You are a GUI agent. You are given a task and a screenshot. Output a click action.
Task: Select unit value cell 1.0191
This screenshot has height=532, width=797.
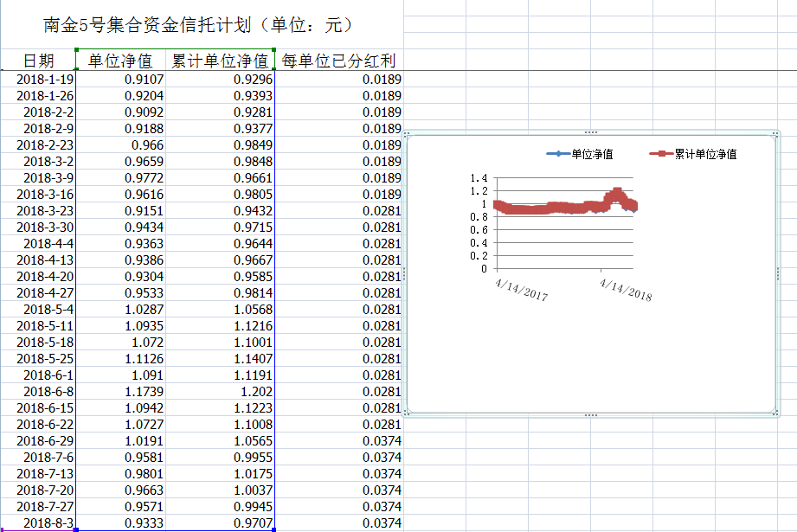[x=120, y=440]
